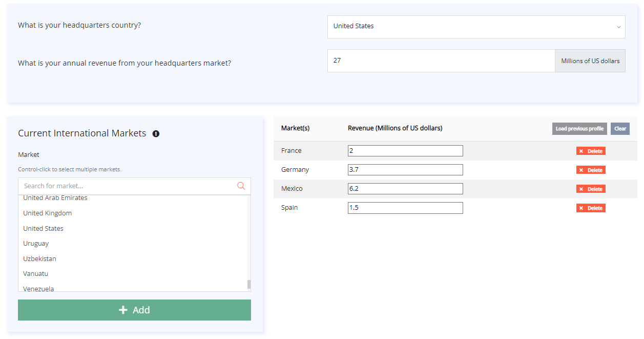The height and width of the screenshot is (339, 644).
Task: Focus the Mexico revenue field
Action: pyautogui.click(x=405, y=189)
